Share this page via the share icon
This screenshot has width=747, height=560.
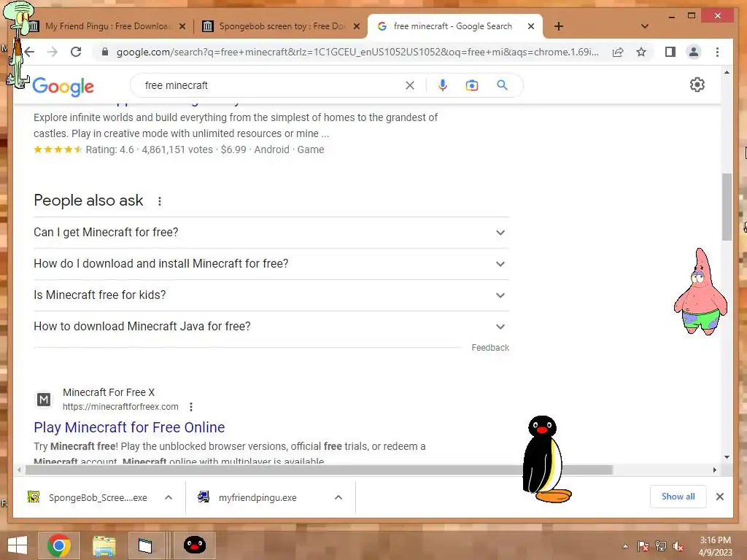(x=618, y=52)
